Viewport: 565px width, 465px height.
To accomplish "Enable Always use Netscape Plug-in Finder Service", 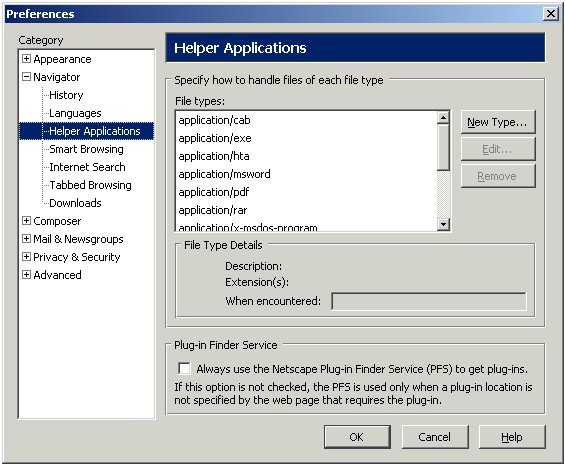I will click(x=184, y=368).
